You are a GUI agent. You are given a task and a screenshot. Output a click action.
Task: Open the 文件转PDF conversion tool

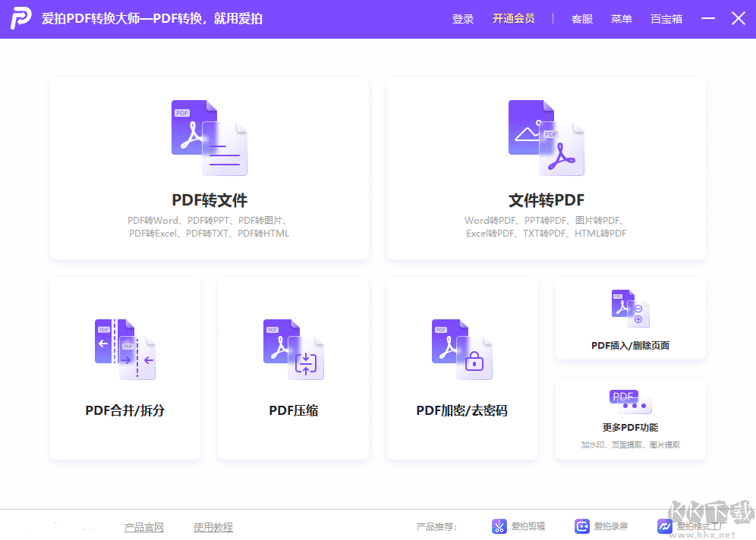(x=546, y=168)
